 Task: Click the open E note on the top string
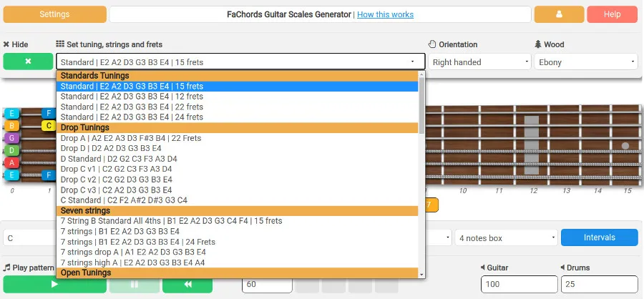(12, 113)
